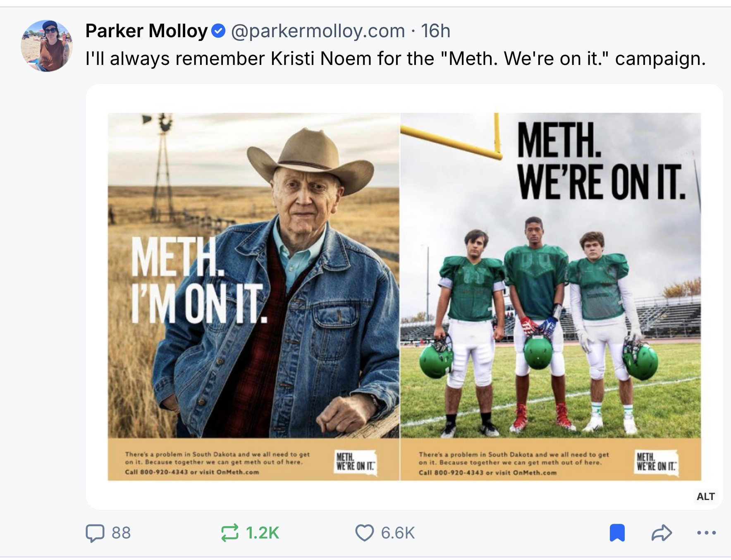This screenshot has height=560, width=731.
Task: Click the 1.2K reposts count
Action: [x=263, y=533]
